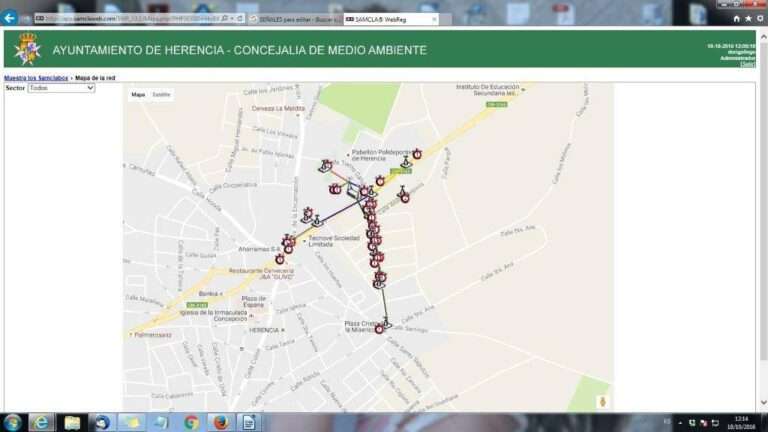Click 'Mapa de la red' breadcrumb text

click(95, 78)
